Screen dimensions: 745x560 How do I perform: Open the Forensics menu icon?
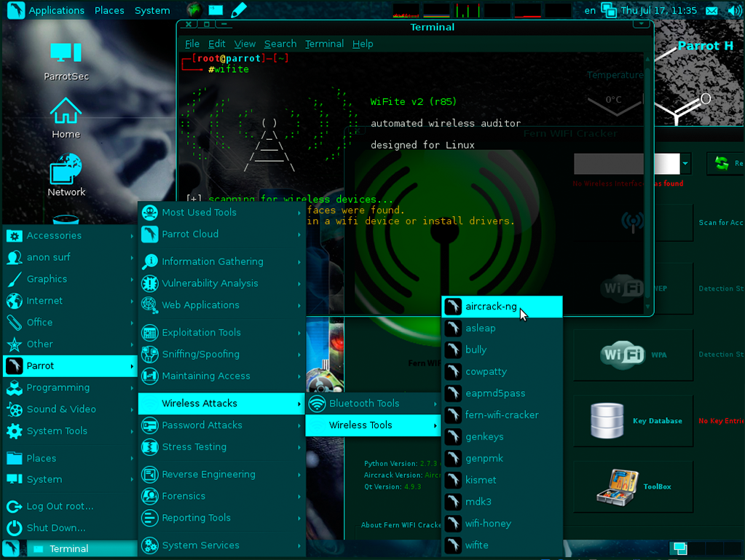point(150,497)
